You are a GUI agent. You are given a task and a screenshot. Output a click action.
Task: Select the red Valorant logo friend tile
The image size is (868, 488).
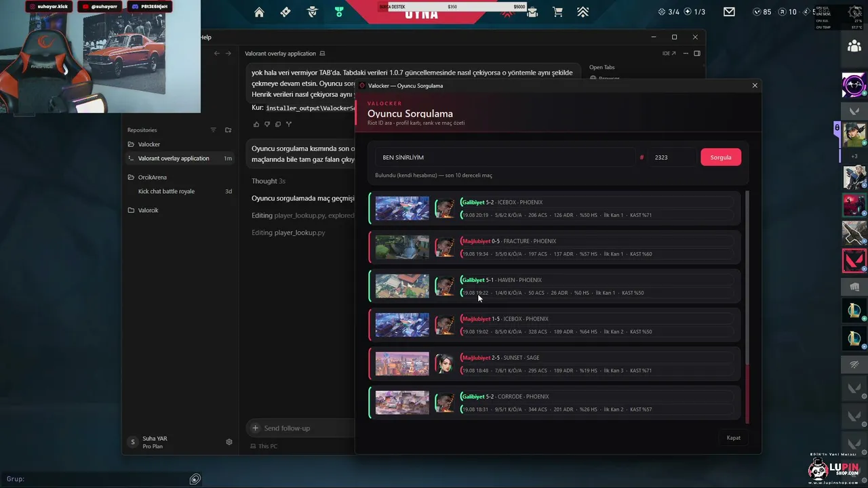tap(854, 261)
